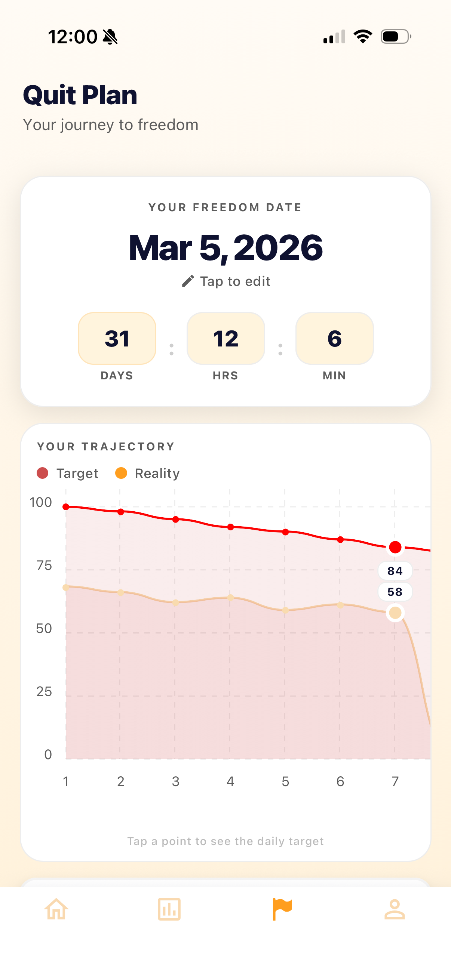Tap the muted bell icon in status bar

point(110,37)
